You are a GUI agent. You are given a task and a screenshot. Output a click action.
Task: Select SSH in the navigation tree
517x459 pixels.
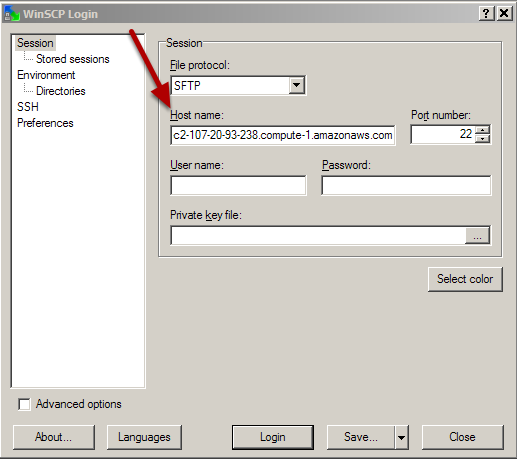28,107
